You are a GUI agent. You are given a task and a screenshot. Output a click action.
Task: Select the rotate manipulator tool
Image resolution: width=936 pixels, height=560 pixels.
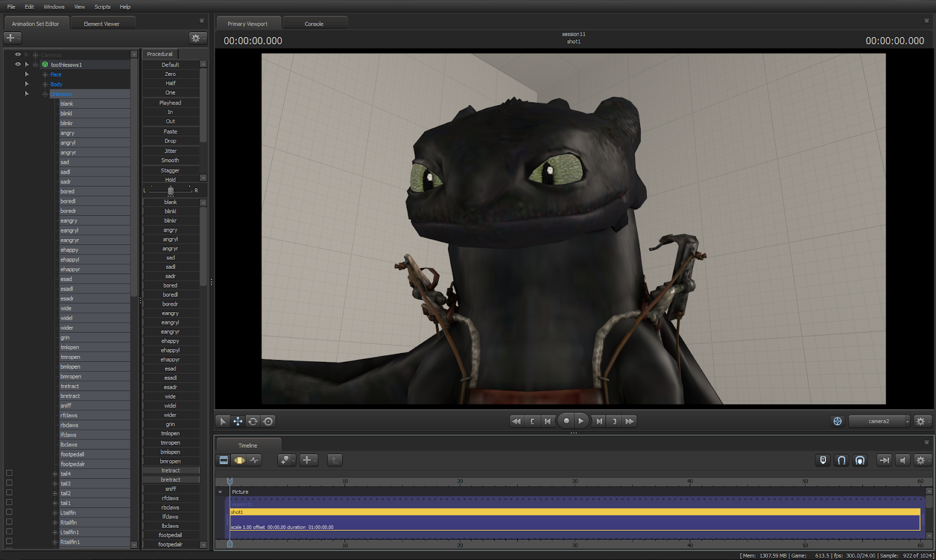(253, 421)
